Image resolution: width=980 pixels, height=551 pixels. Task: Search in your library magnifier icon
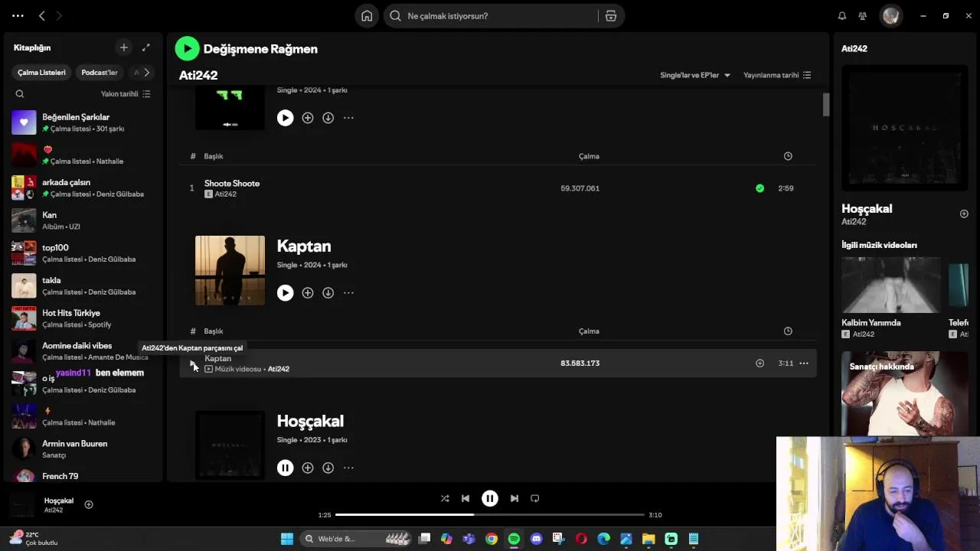pyautogui.click(x=20, y=94)
